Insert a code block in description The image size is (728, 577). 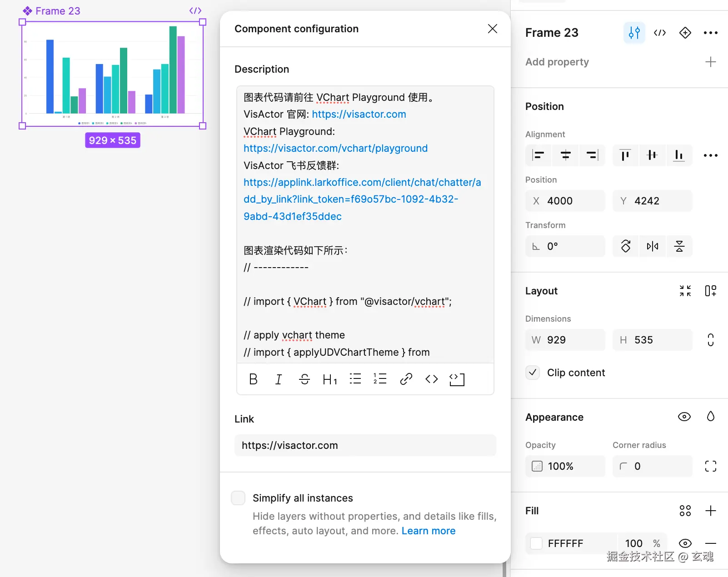point(457,379)
